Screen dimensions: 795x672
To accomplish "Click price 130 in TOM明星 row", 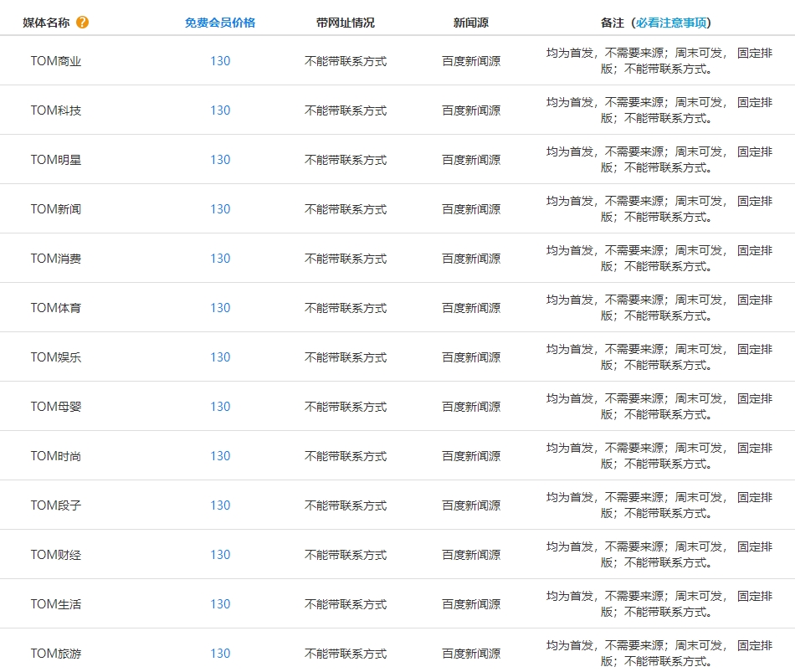I will [220, 160].
